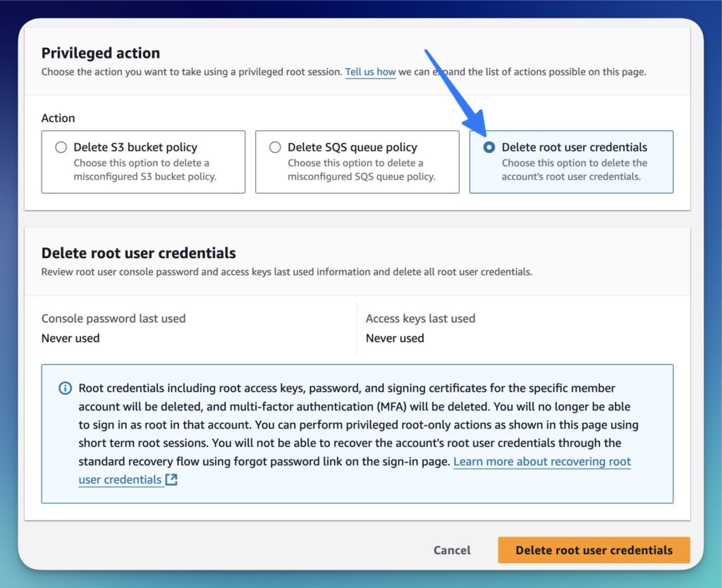
Task: Cancel the privileged action dialog
Action: [x=452, y=550]
